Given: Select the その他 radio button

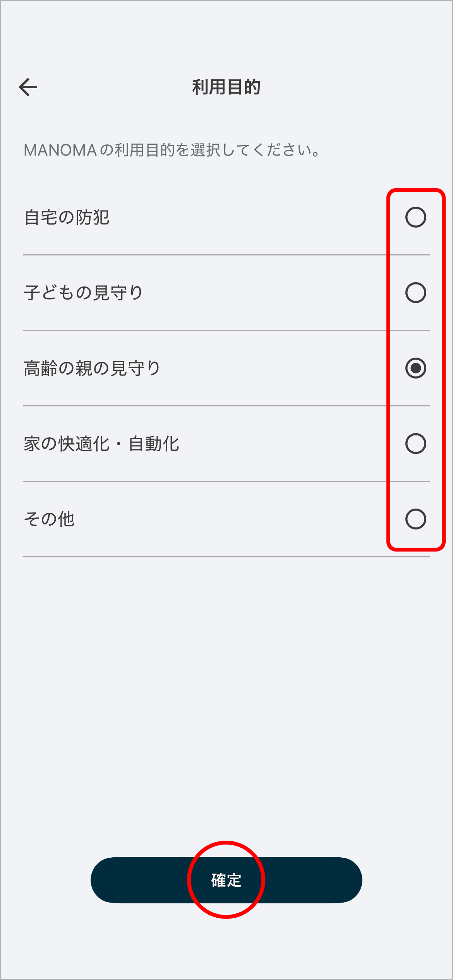Looking at the screenshot, I should (415, 519).
